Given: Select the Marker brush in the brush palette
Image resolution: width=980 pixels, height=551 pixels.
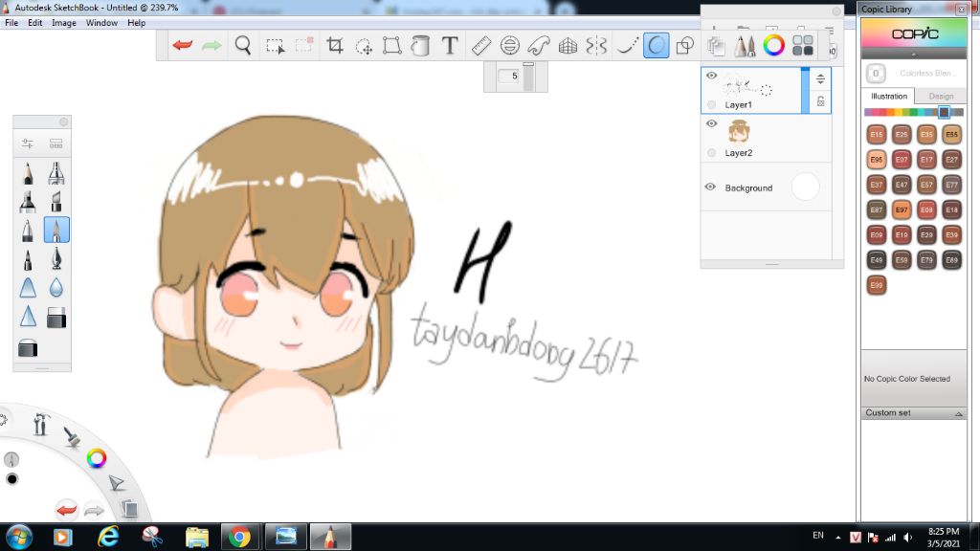Looking at the screenshot, I should point(28,202).
